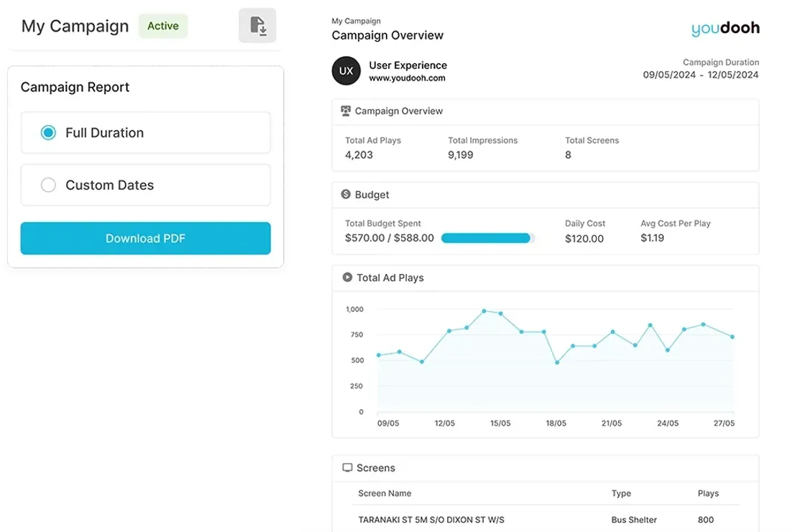Open the My Campaign breadcrumb
The width and height of the screenshot is (795, 532).
(356, 21)
